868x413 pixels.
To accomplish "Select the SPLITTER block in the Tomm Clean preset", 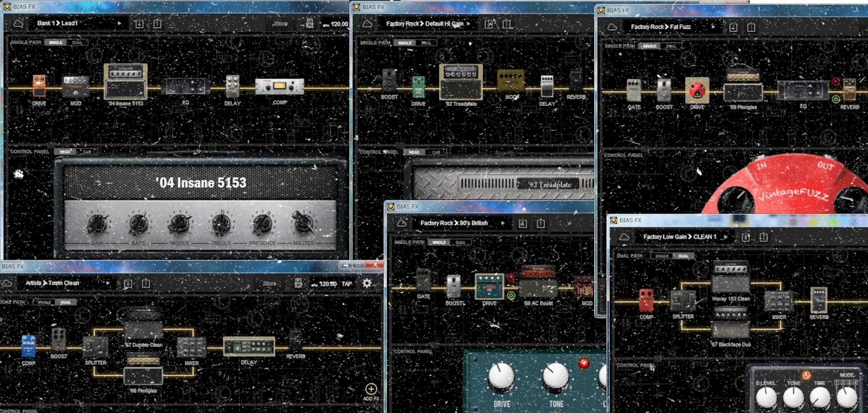I will point(95,347).
